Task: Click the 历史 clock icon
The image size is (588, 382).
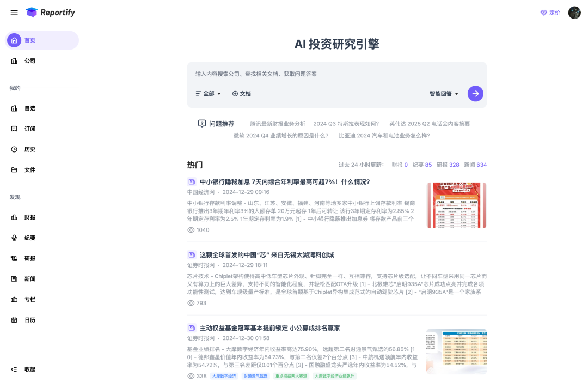Action: [14, 149]
